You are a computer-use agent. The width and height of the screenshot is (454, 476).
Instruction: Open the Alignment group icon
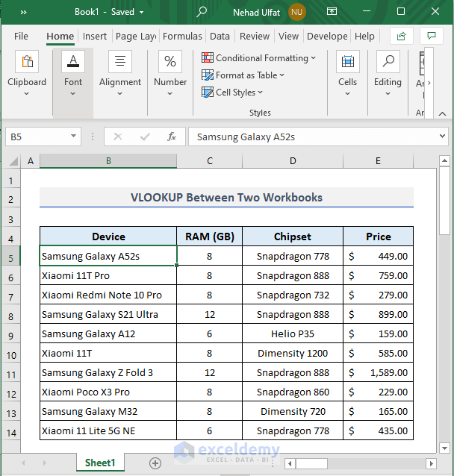(x=119, y=62)
